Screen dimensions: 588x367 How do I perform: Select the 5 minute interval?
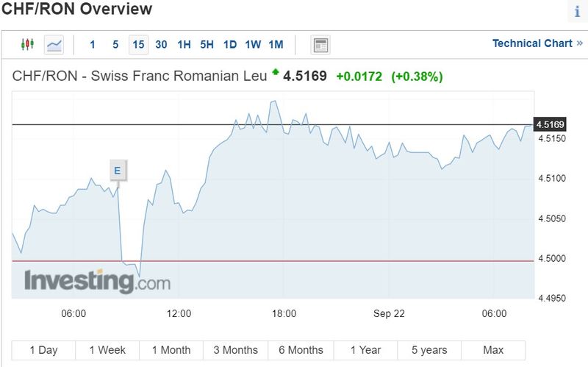(x=115, y=45)
